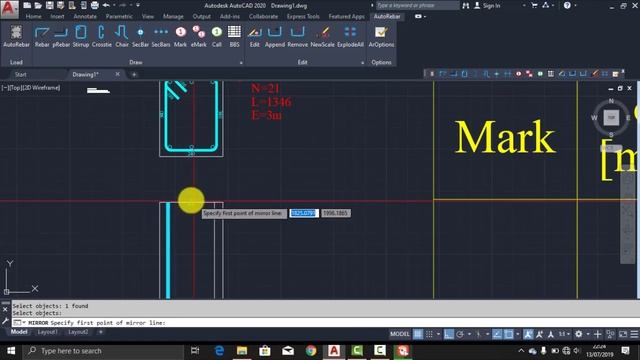Open the Undo history dropdown arrow
Screen dimensions: 640x360
coord(115,5)
